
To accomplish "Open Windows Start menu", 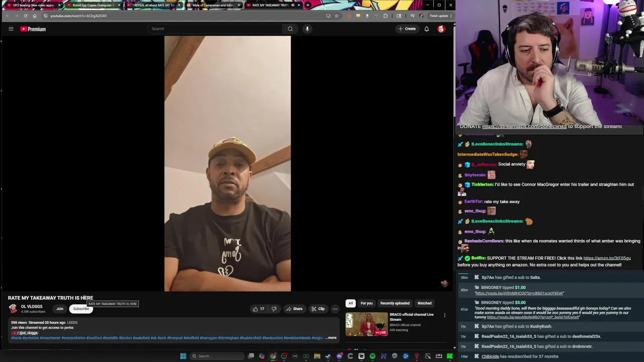I will [x=183, y=356].
